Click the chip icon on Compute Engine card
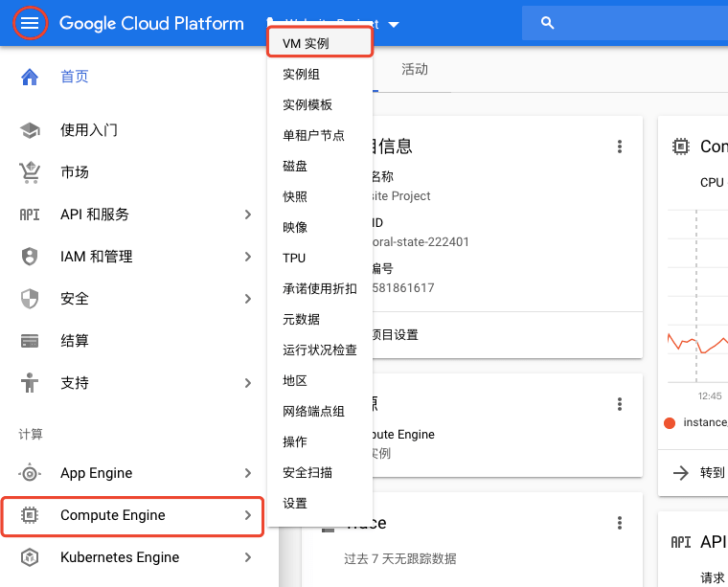The width and height of the screenshot is (728, 587). (x=681, y=147)
